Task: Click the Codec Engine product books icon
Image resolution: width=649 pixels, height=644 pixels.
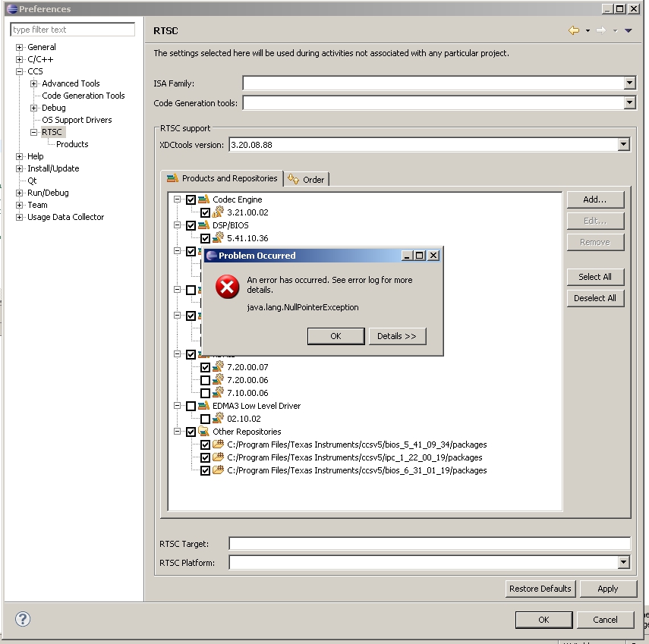Action: click(204, 199)
